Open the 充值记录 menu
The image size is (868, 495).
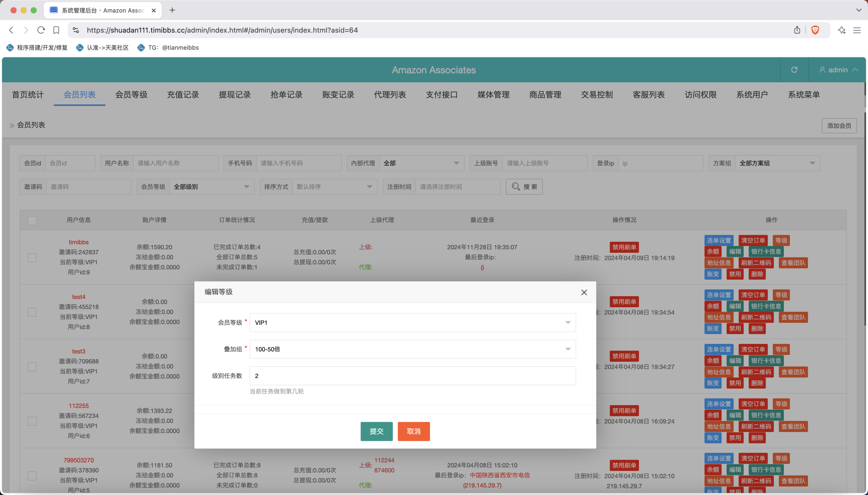tap(183, 95)
